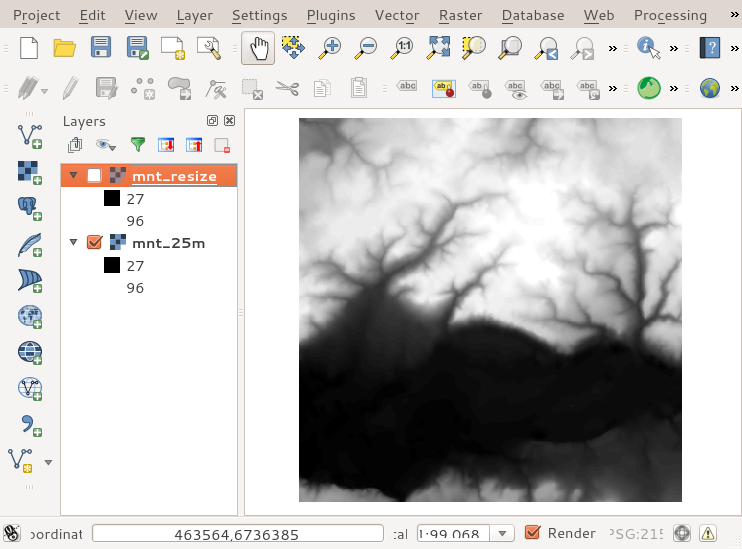Click the New Shapefile Layer icon

pos(21,461)
